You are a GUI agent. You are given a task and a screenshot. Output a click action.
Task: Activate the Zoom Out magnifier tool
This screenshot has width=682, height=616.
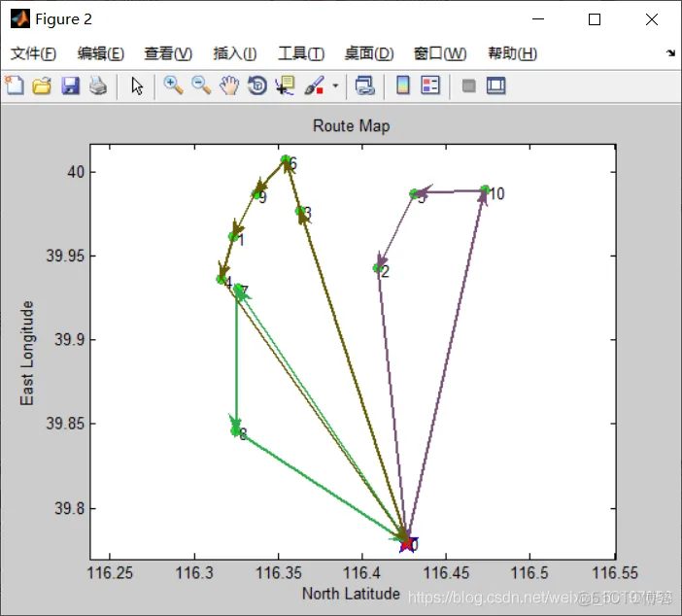pos(201,86)
